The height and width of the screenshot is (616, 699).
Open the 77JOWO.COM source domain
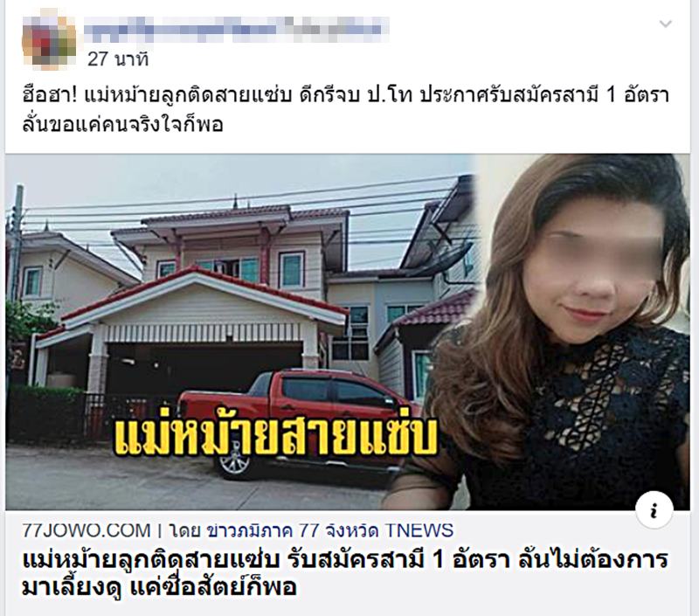87,530
